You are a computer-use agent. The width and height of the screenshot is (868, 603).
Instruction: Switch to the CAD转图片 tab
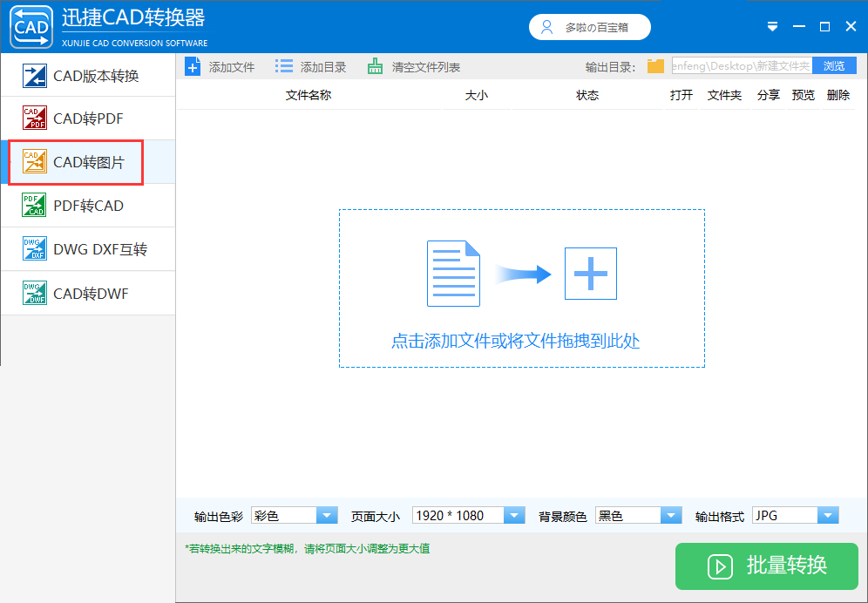[x=76, y=162]
